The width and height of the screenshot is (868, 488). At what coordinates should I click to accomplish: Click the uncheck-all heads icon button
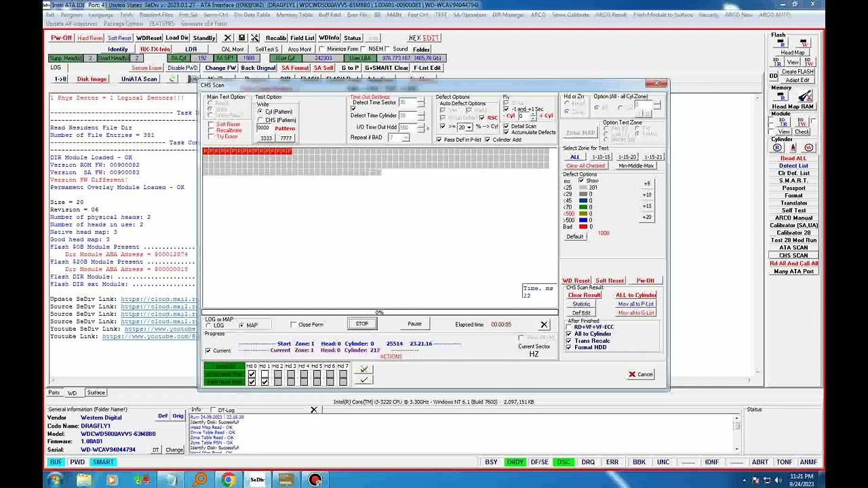(364, 369)
